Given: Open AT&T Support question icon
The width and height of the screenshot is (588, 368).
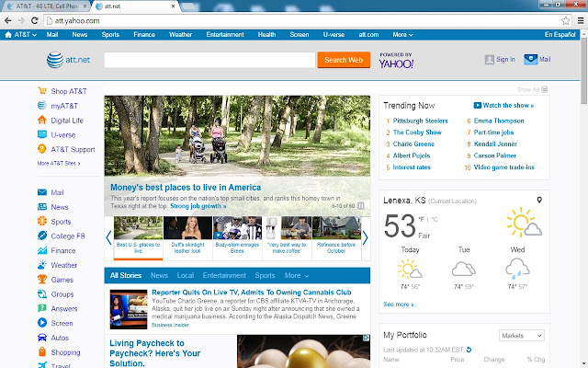Looking at the screenshot, I should tap(42, 149).
